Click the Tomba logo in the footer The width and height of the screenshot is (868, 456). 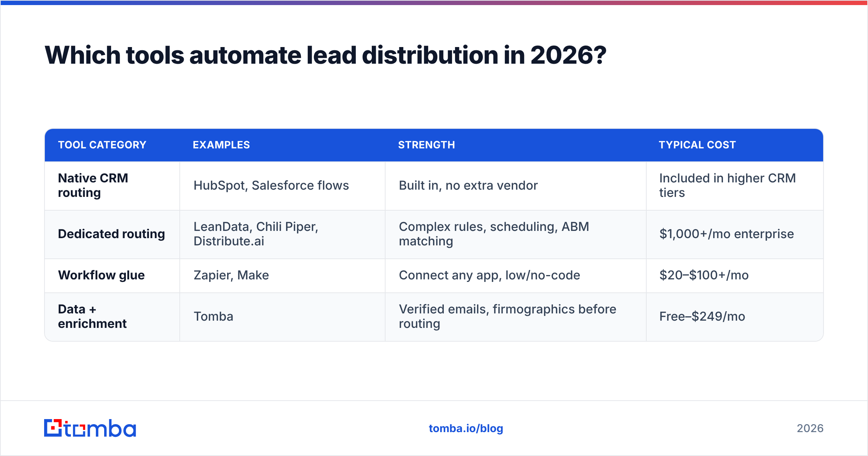pyautogui.click(x=90, y=428)
